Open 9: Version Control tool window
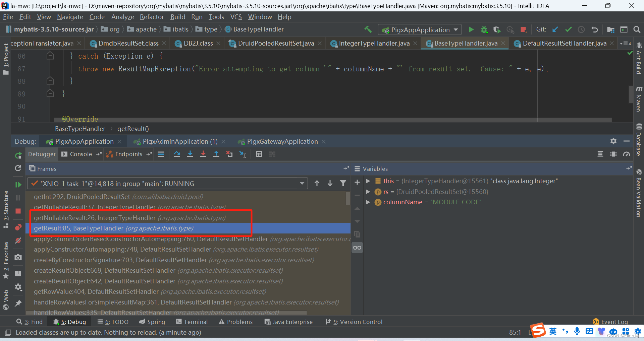Image resolution: width=644 pixels, height=341 pixels. click(354, 322)
